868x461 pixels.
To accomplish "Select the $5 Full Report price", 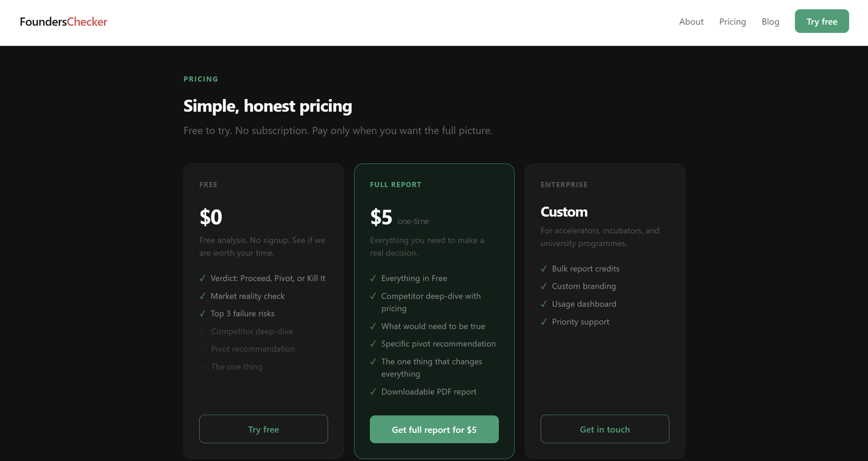I will point(381,217).
